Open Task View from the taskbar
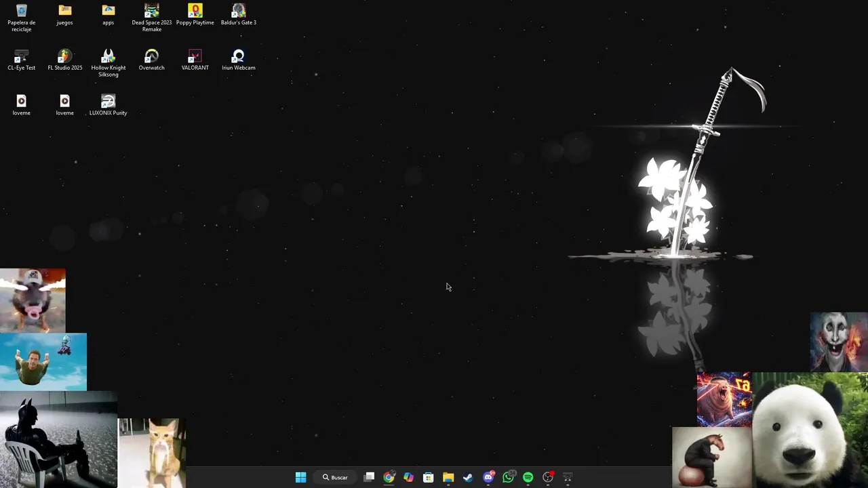 pos(369,478)
